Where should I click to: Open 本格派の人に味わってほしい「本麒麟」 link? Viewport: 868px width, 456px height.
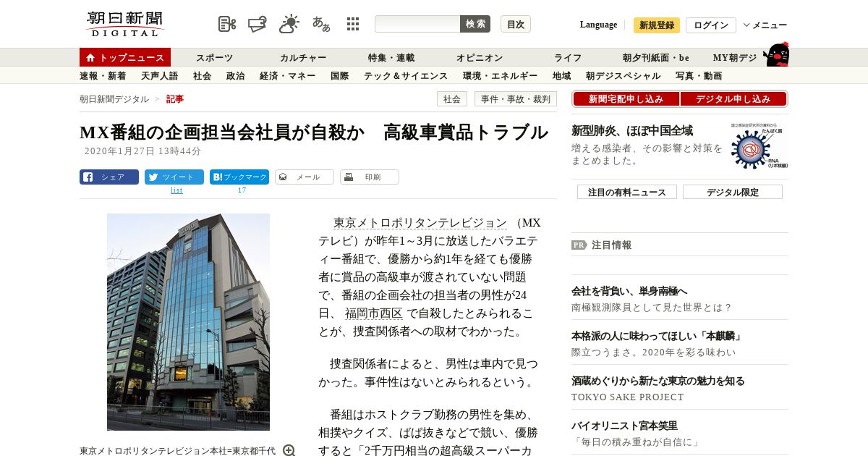pos(657,336)
